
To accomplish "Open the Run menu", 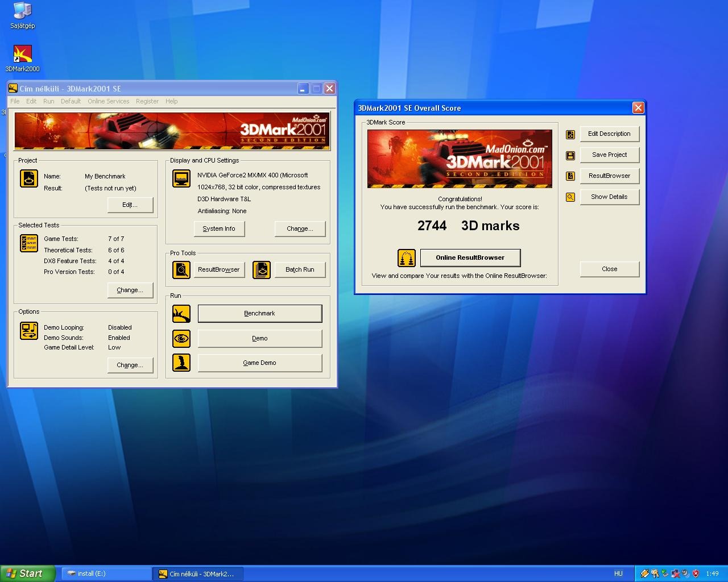I will [x=49, y=101].
